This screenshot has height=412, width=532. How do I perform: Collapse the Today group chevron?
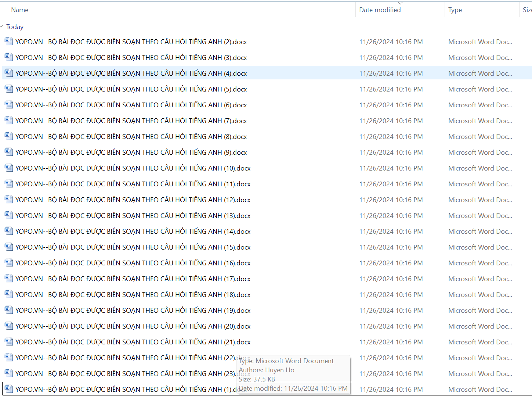pyautogui.click(x=2, y=26)
